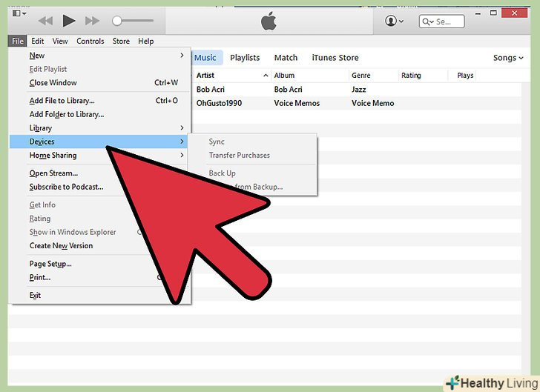Click Show in Windows Explorer entry
540x392 pixels.
[73, 232]
